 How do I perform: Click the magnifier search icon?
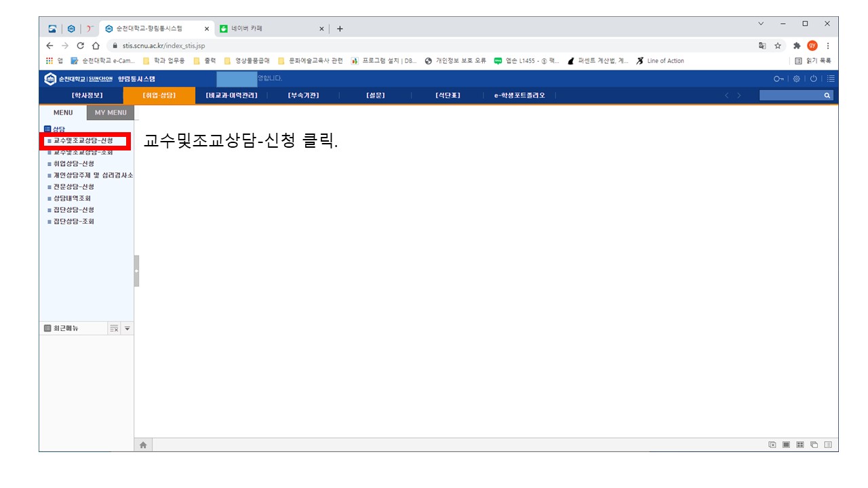[827, 96]
